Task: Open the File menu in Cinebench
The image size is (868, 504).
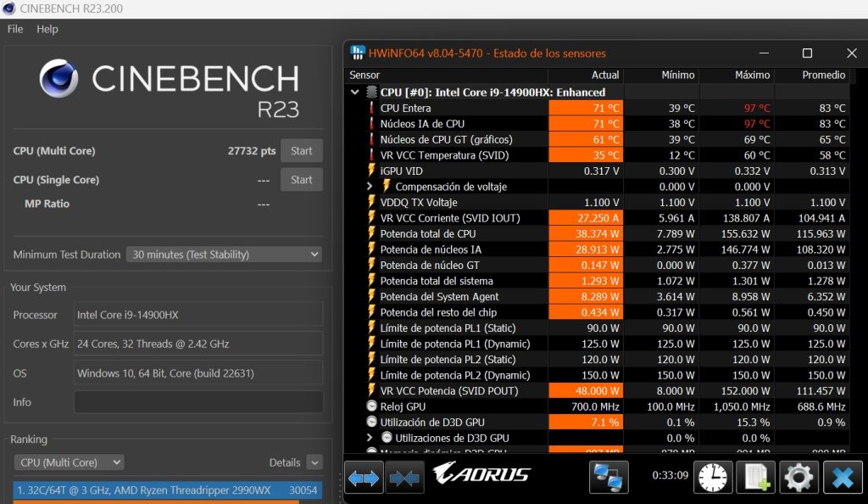Action: [15, 29]
